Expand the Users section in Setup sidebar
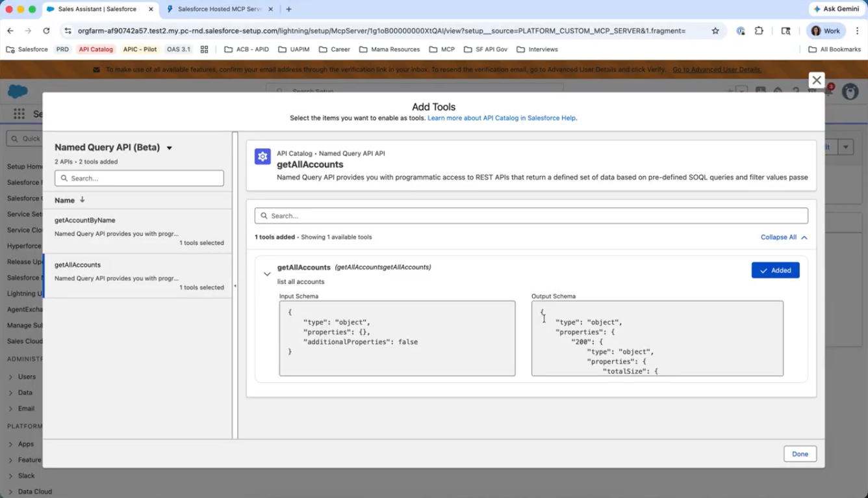This screenshot has width=868, height=498. 10,377
